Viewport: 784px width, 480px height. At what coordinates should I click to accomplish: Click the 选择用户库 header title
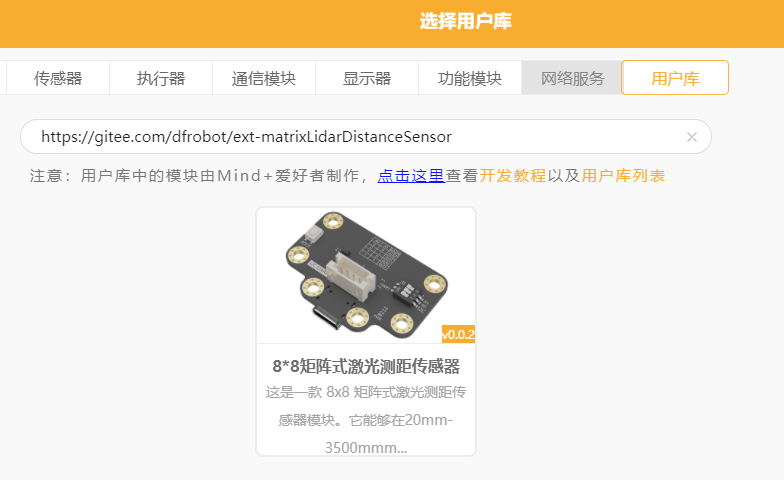[466, 22]
